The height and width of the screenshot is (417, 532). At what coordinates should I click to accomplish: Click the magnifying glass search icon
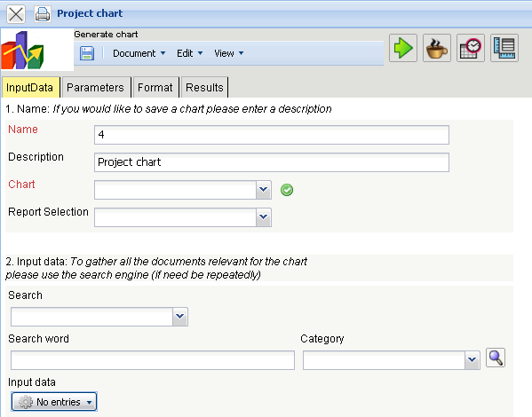pos(496,358)
